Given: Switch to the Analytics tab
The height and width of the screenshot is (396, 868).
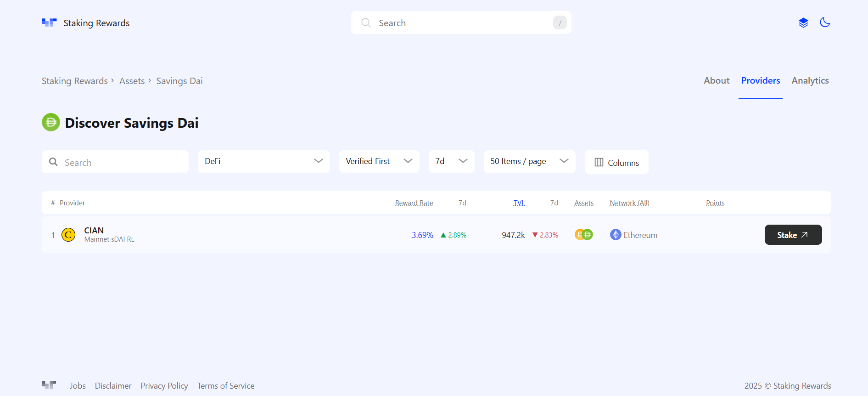Looking at the screenshot, I should pos(810,81).
